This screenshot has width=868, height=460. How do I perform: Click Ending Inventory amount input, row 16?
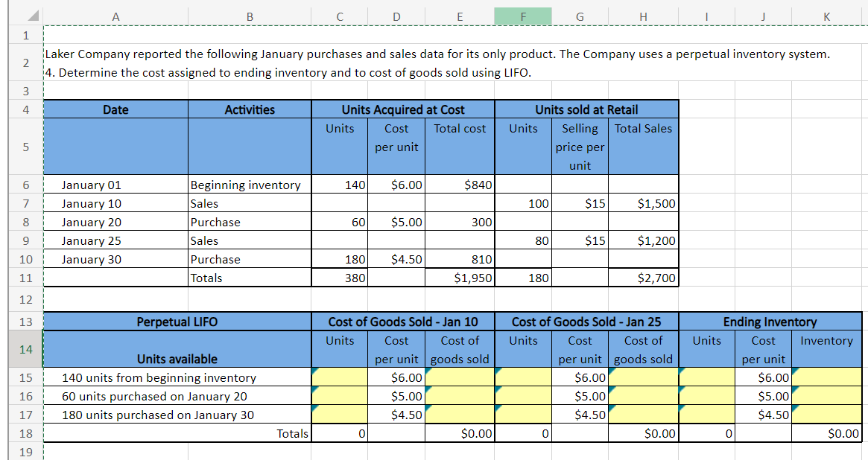pos(826,397)
